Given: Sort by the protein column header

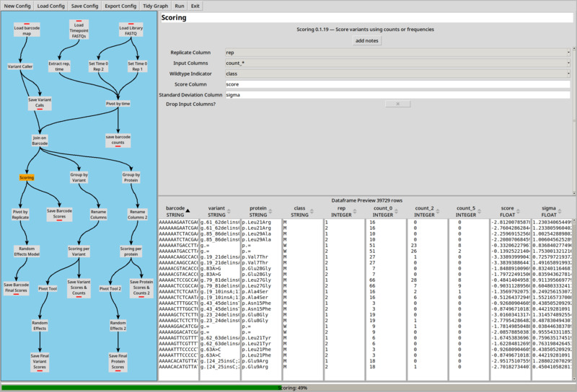Looking at the screenshot, I should (261, 211).
